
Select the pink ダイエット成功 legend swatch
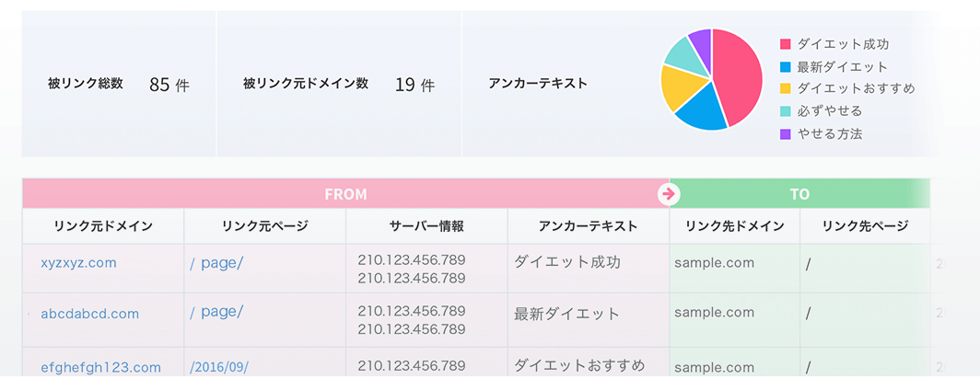[786, 44]
